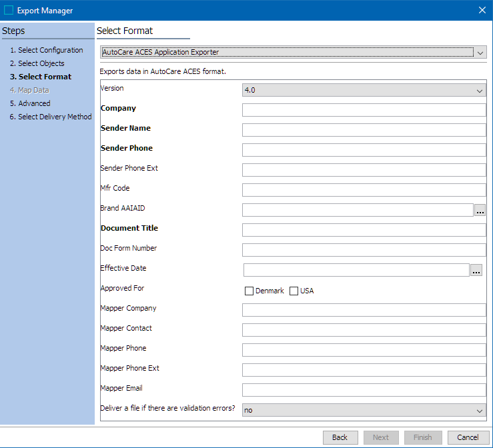Screen dimensions: 493x448
Task: Click the Cancel button
Action: click(468, 437)
